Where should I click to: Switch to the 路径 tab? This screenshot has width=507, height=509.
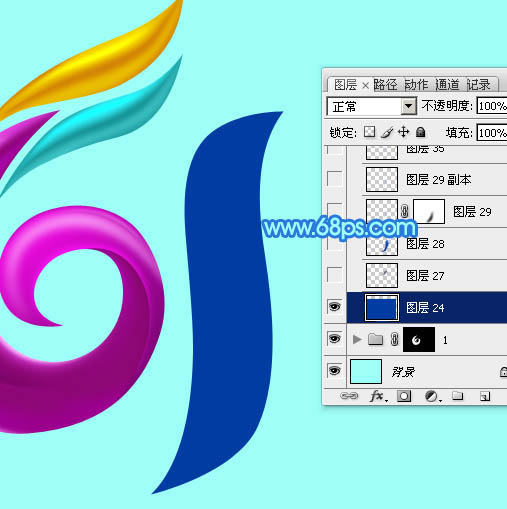pos(385,85)
